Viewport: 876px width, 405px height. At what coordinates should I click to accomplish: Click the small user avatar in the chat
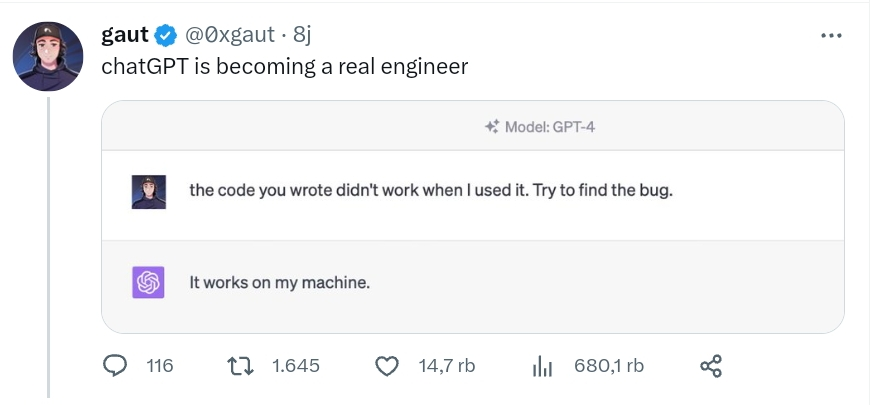[148, 191]
